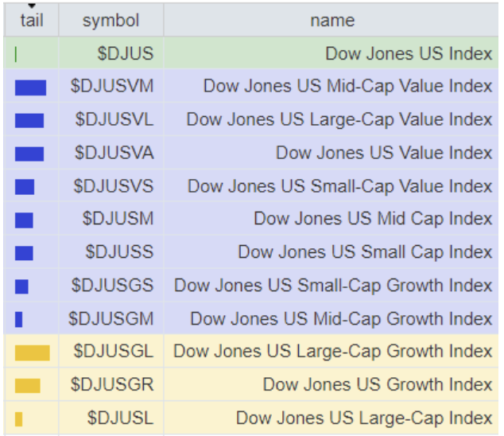Open Dow Jones US Small-Cap Value Index

(x=339, y=186)
